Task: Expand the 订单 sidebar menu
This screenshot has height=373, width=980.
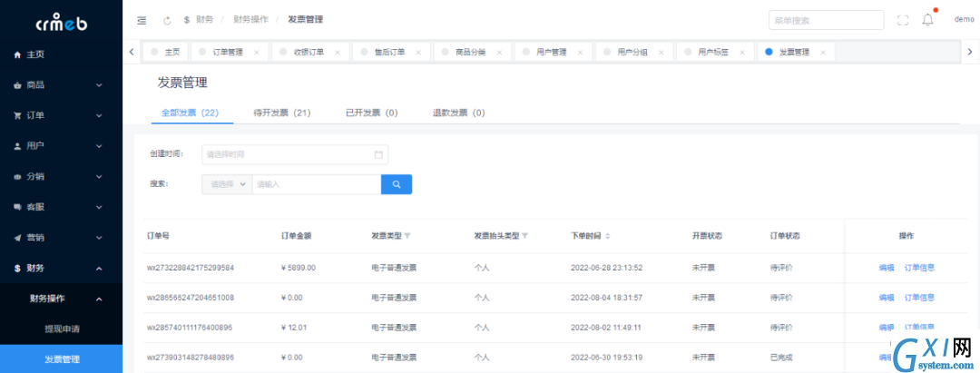Action: [x=62, y=115]
